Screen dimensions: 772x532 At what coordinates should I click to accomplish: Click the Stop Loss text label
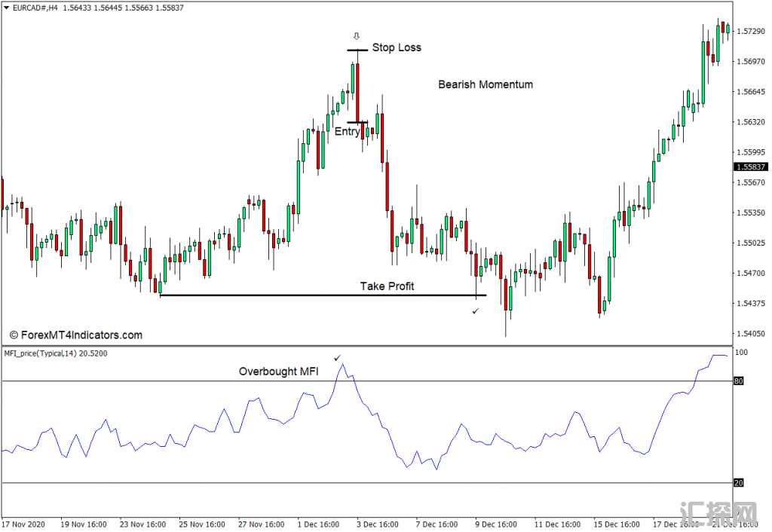coord(397,47)
